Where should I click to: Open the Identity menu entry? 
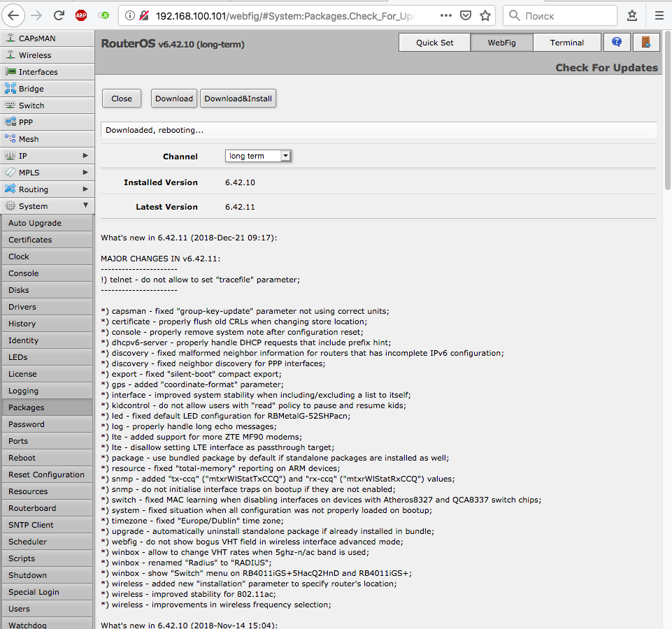[47, 340]
